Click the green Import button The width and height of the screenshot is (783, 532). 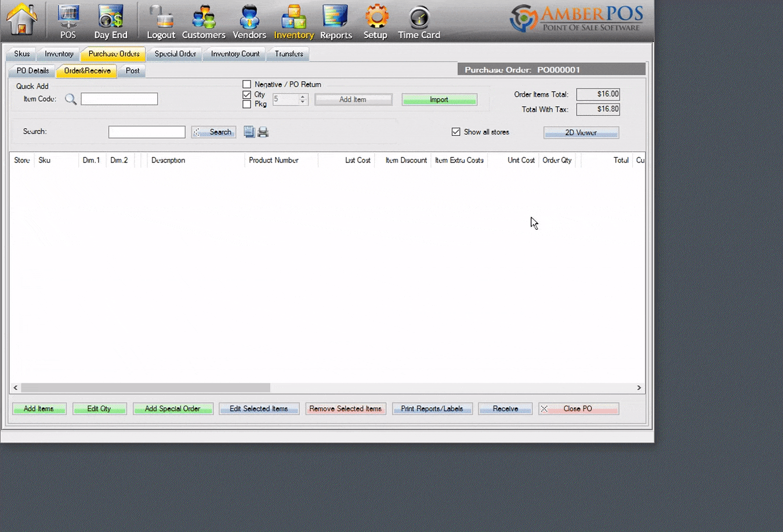[x=440, y=100]
